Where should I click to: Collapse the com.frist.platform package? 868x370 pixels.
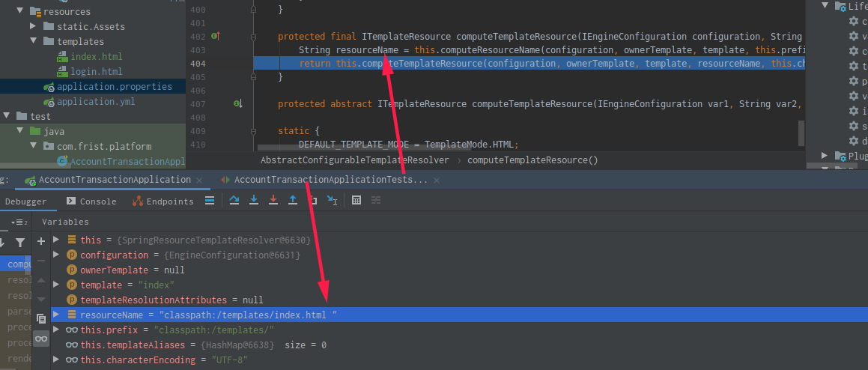point(33,146)
